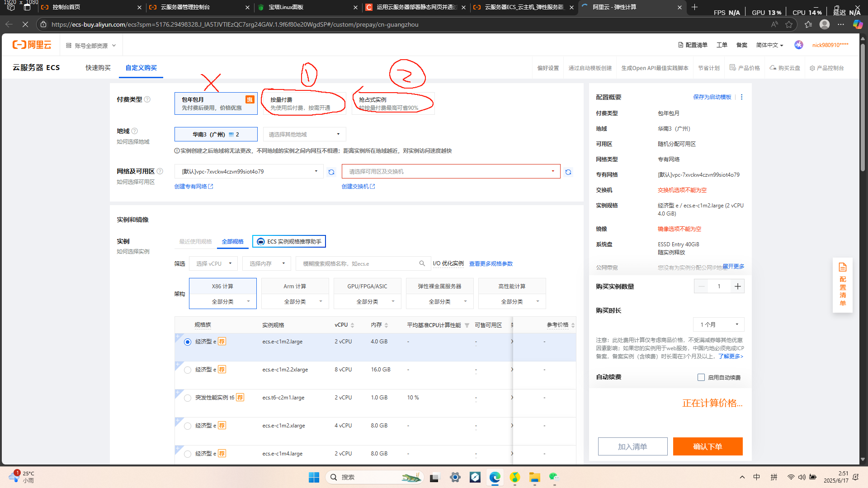
Task: Add page to browser favorites
Action: pyautogui.click(x=789, y=24)
